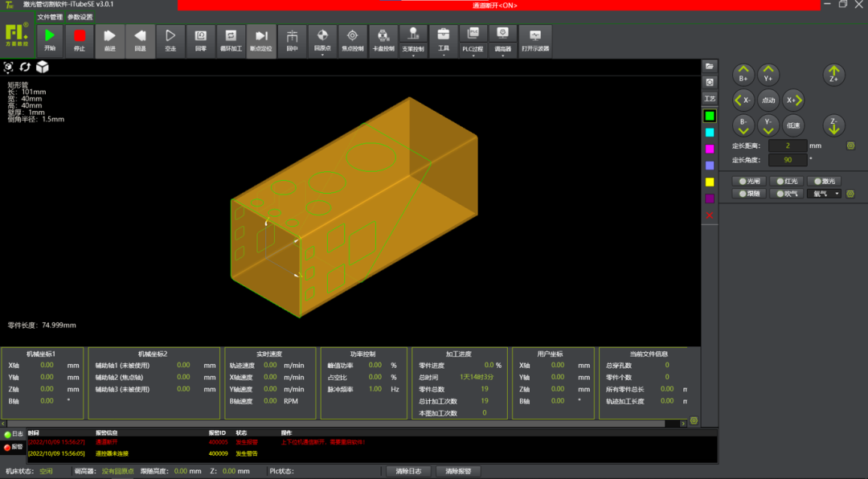Jog the Z+ axis up button

pyautogui.click(x=833, y=75)
